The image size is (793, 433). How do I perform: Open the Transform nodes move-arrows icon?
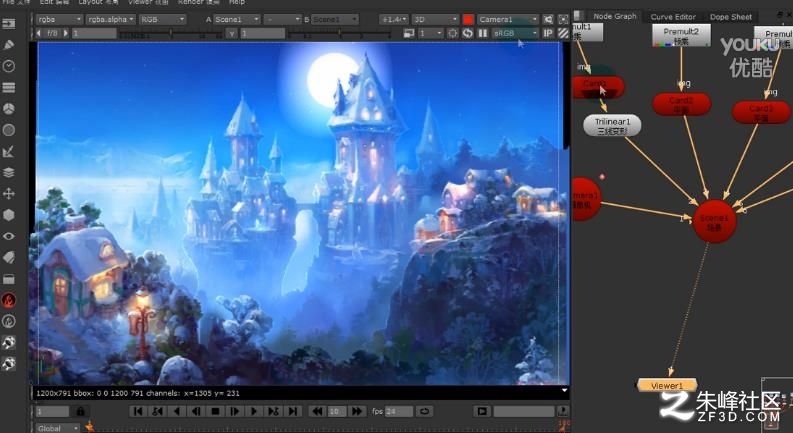tap(9, 194)
